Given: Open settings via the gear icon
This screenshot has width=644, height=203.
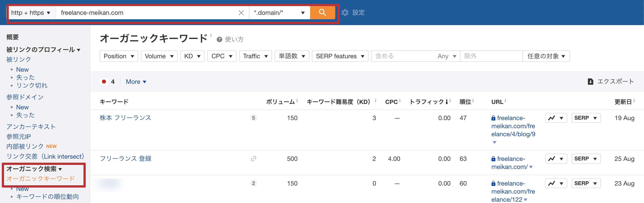Looking at the screenshot, I should pyautogui.click(x=345, y=13).
